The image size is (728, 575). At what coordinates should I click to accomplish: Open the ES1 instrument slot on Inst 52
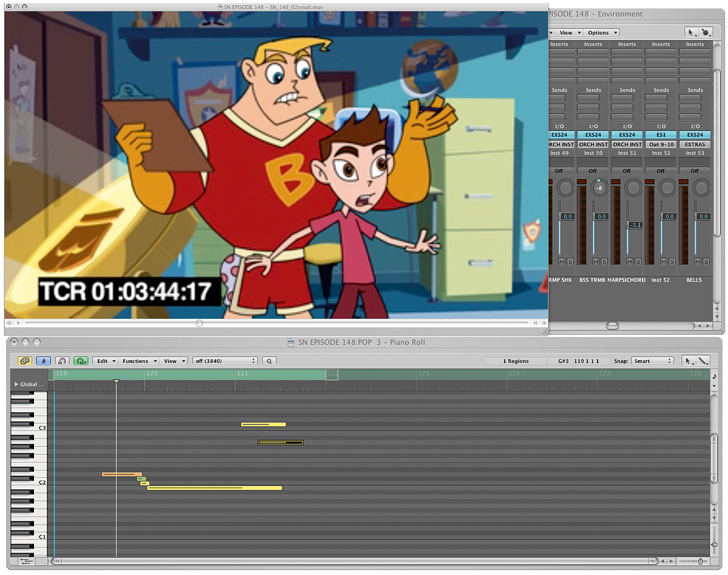point(661,135)
